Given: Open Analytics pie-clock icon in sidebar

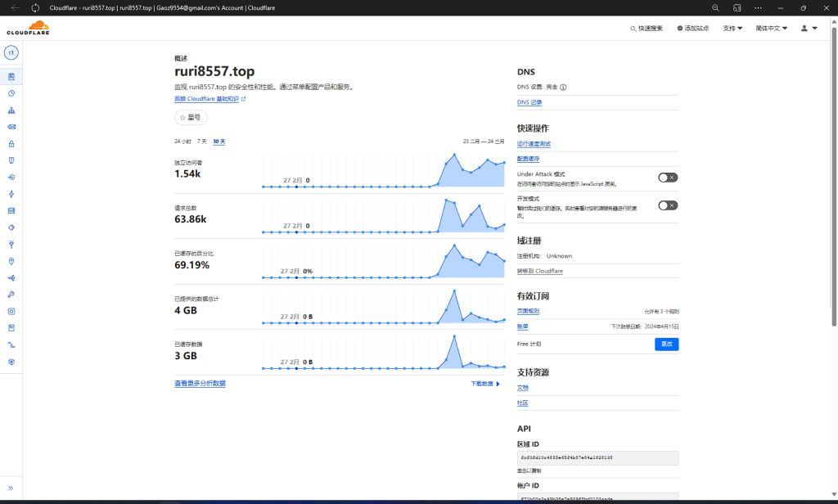Looking at the screenshot, I should [11, 93].
